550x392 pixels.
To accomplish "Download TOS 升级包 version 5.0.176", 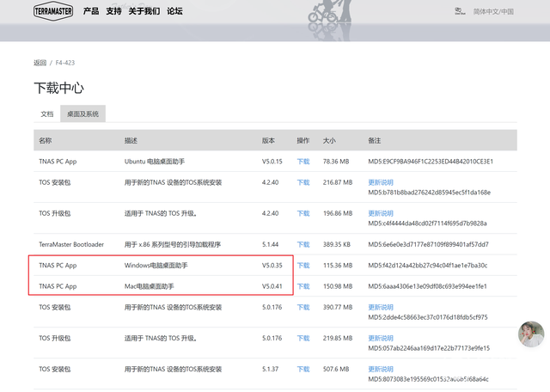I will 303,339.
